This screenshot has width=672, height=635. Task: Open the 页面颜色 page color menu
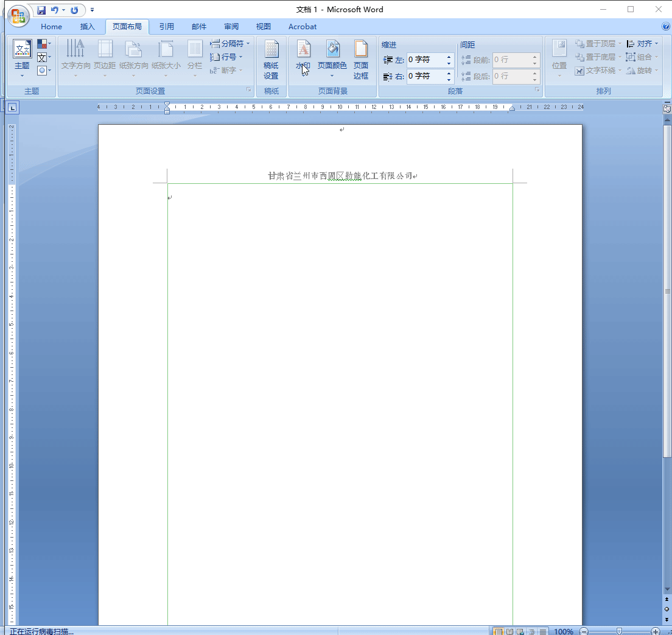pyautogui.click(x=332, y=58)
